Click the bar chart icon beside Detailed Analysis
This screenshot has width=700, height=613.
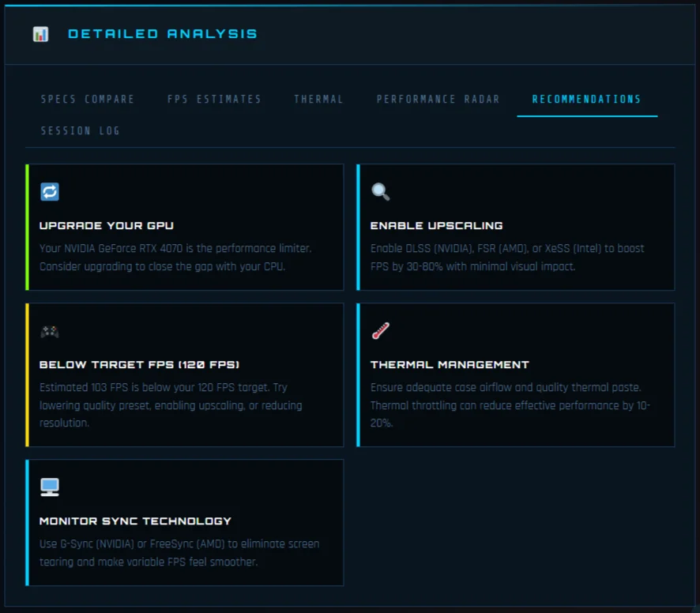(x=40, y=34)
